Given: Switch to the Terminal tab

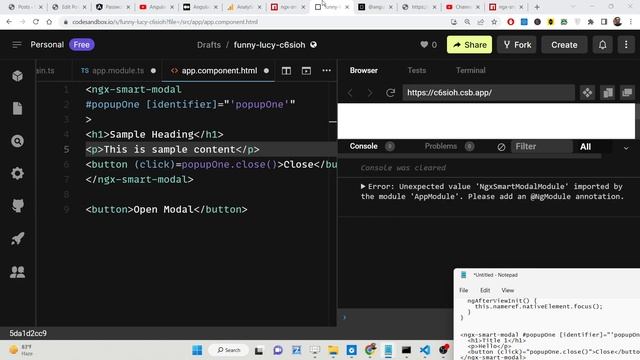Looking at the screenshot, I should coord(471,70).
